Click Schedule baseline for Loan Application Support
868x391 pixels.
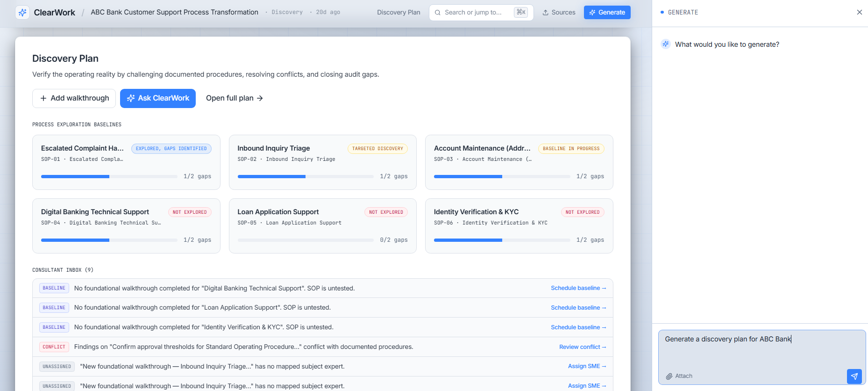pos(578,308)
